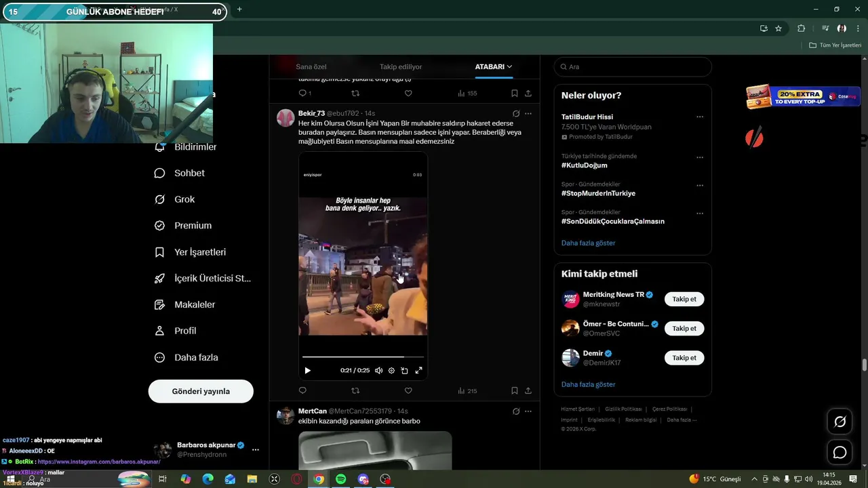Open Yer İşaretleri in the sidebar

(x=191, y=252)
